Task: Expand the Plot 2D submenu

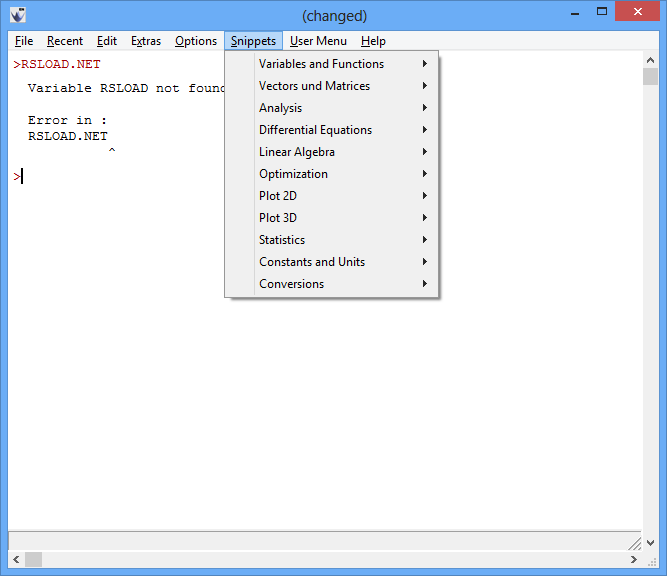Action: [332, 196]
